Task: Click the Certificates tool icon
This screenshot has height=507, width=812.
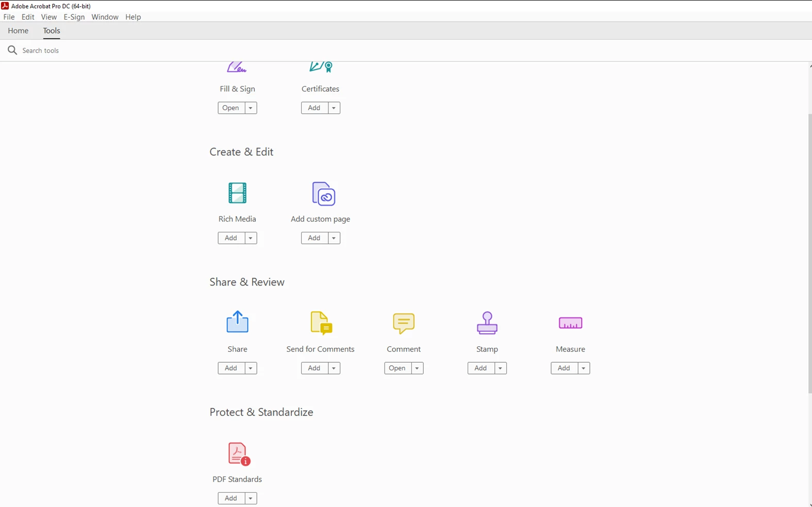Action: [321, 67]
